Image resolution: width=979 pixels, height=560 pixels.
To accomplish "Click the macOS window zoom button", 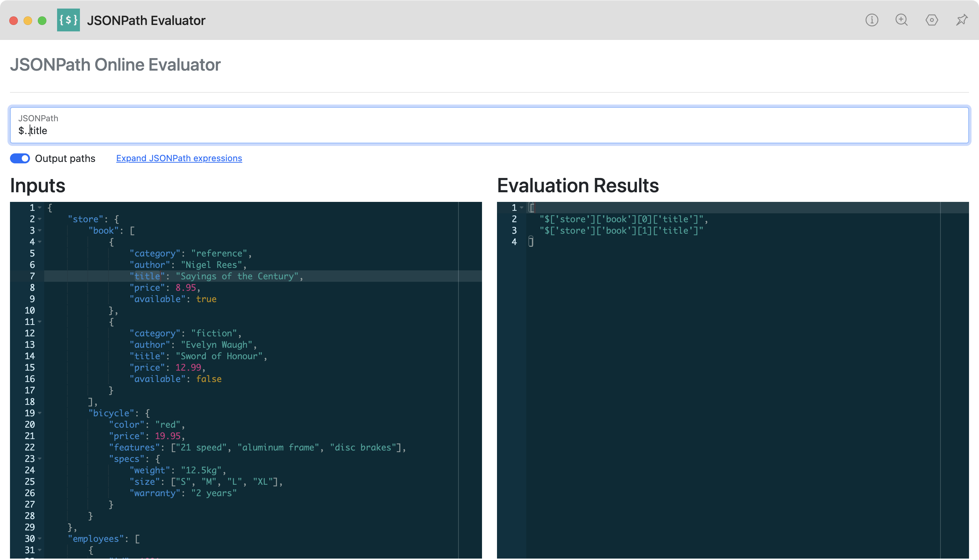I will [42, 20].
